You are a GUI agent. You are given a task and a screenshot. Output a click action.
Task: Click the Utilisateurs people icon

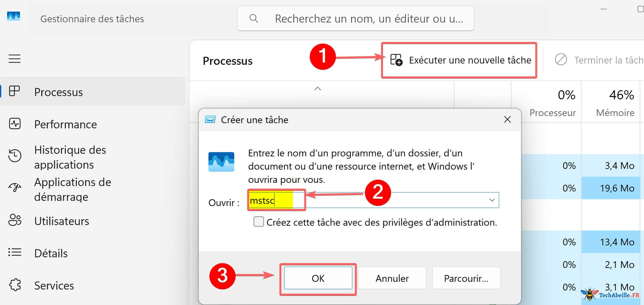click(15, 221)
